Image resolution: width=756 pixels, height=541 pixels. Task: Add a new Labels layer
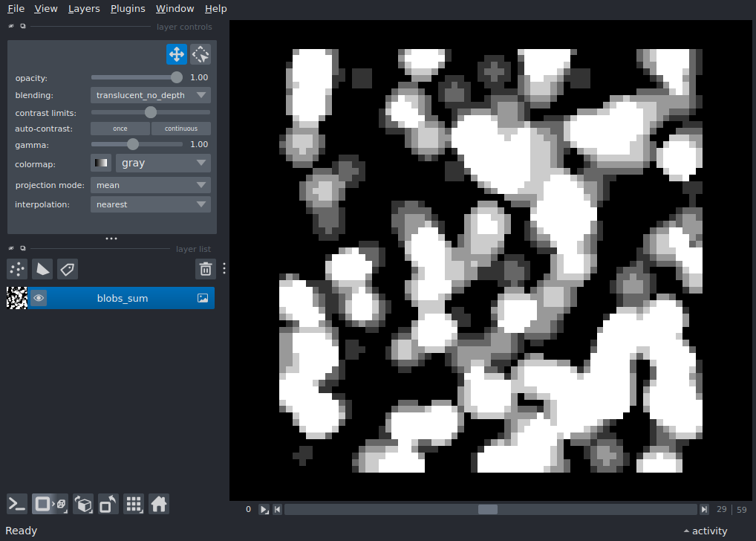click(67, 269)
